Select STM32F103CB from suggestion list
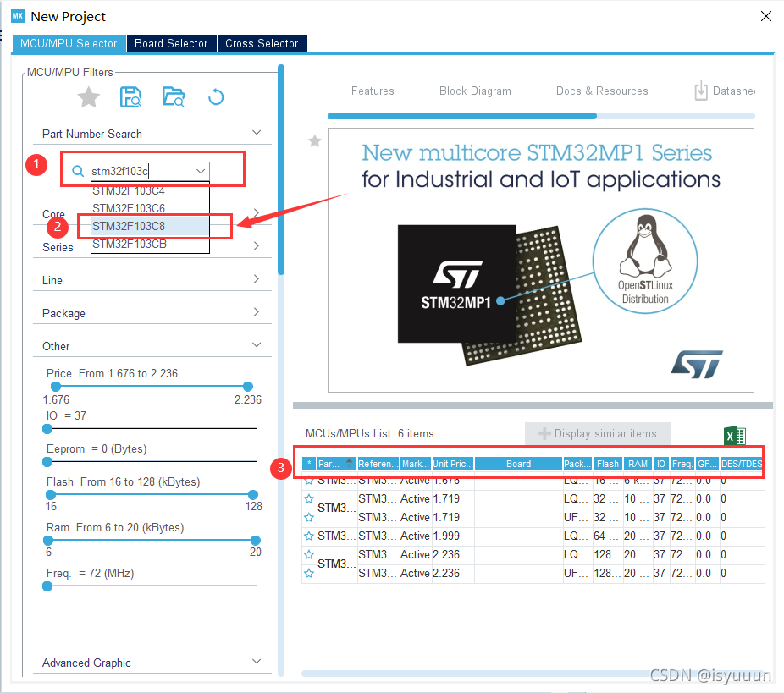The image size is (784, 693). point(150,244)
